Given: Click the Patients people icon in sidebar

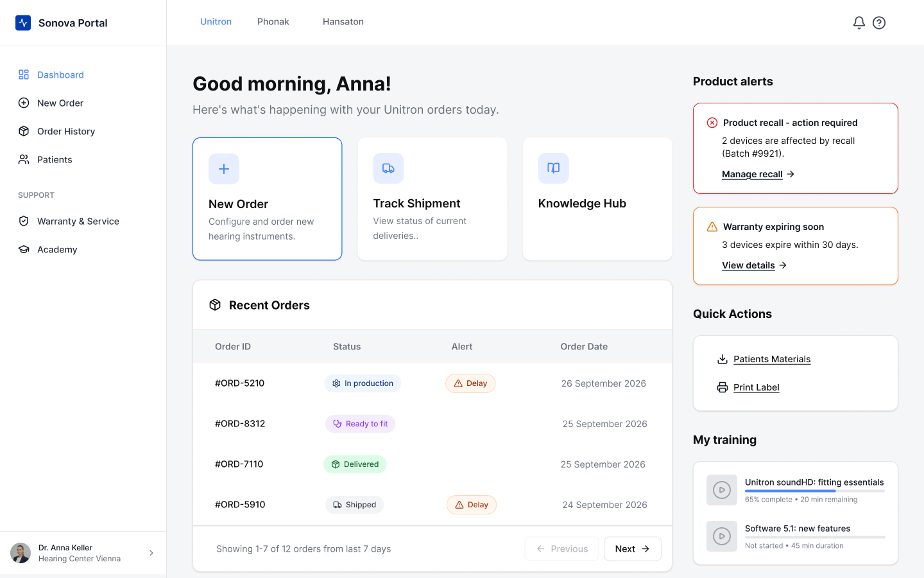Looking at the screenshot, I should pos(24,159).
